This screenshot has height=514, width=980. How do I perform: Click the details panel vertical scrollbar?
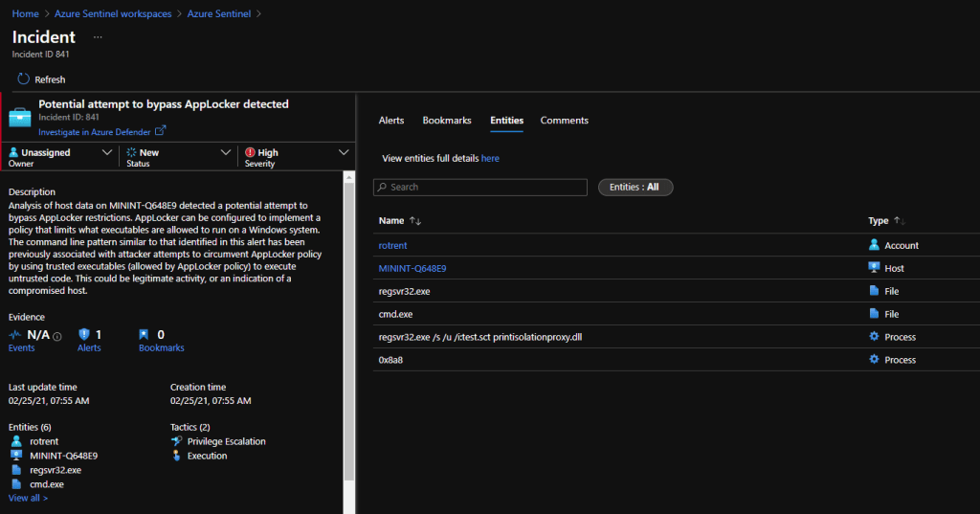pos(349,331)
